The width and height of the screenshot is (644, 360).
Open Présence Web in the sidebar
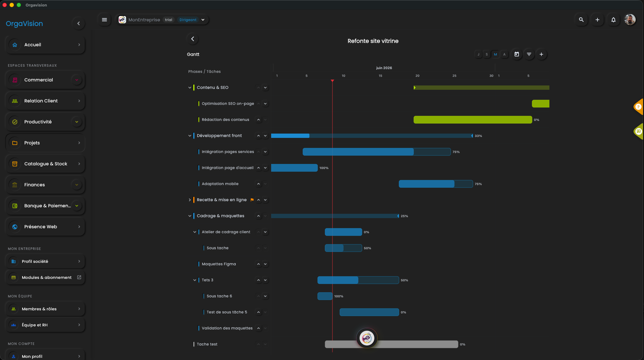(x=45, y=227)
